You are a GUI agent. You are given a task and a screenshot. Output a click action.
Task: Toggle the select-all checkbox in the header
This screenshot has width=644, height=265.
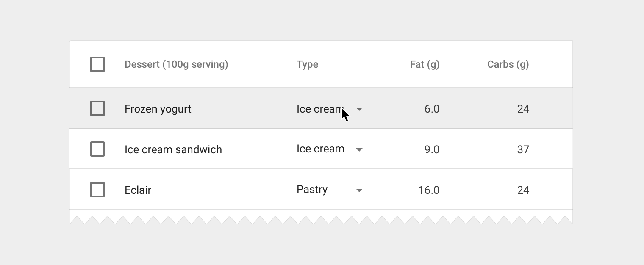(97, 64)
